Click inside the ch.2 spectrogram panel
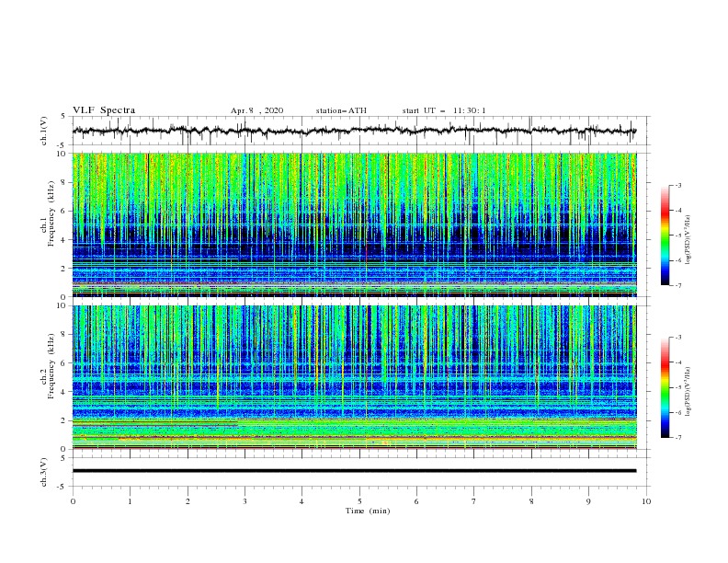Screen dimensions: 728x563 coord(354,377)
